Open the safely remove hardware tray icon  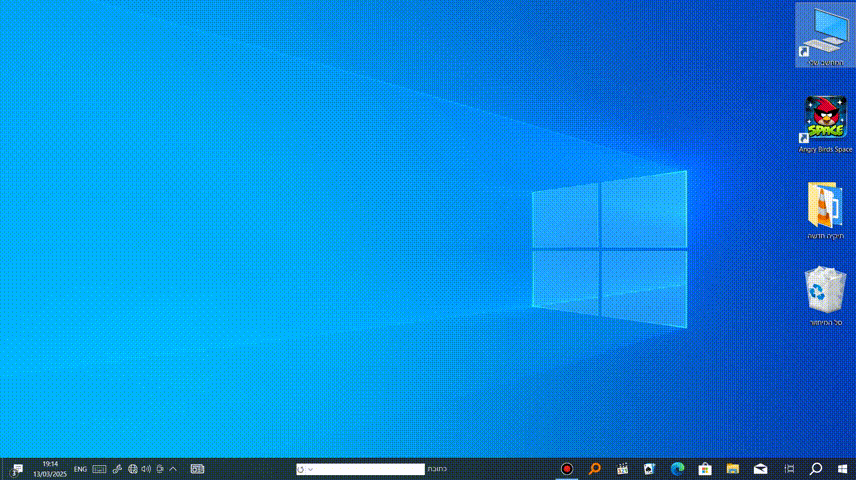159,469
